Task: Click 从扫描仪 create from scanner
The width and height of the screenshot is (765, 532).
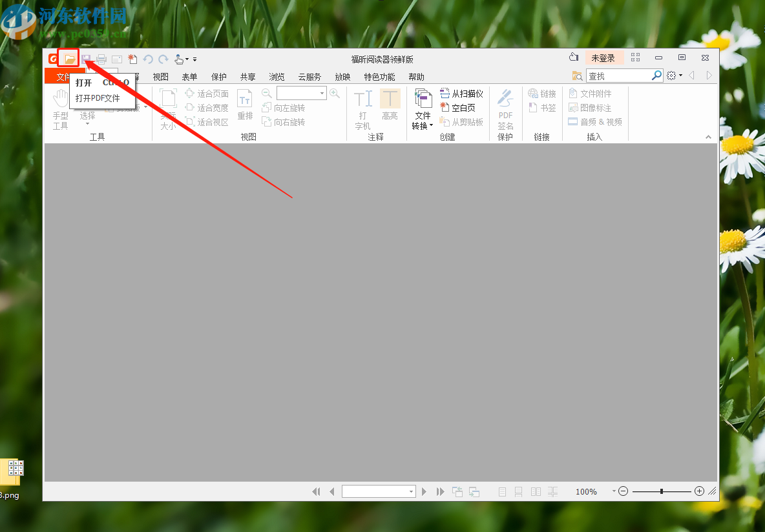Action: tap(461, 94)
